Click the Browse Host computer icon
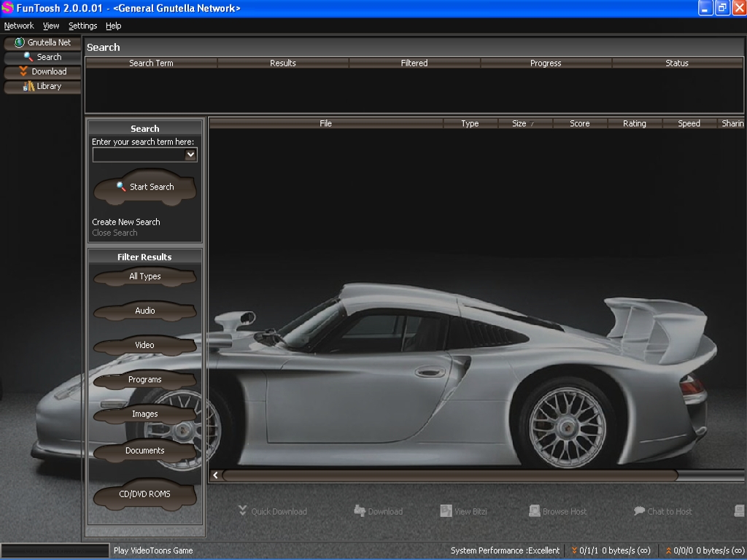This screenshot has height=560, width=747. [x=534, y=511]
